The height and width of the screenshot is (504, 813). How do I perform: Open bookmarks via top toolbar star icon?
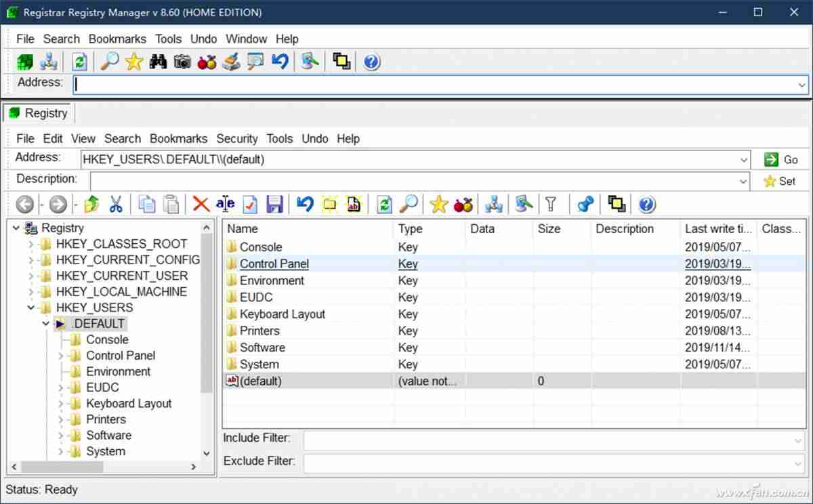coord(134,62)
